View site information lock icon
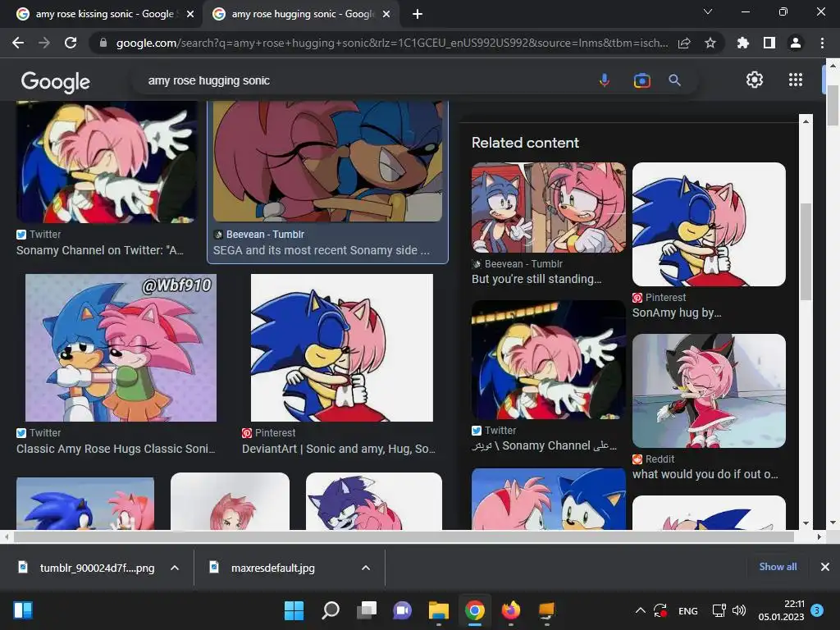This screenshot has width=840, height=630. coord(103,43)
